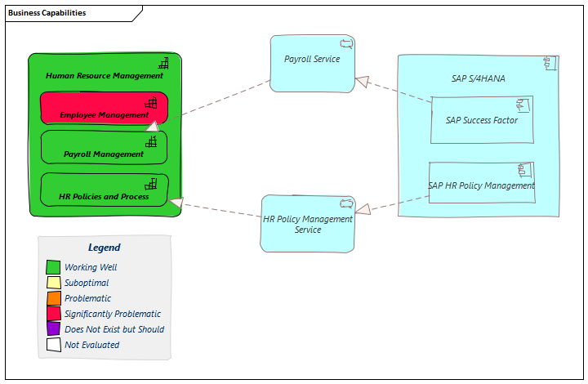This screenshot has width=588, height=384.
Task: Select the Payroll Management capability box
Action: tap(104, 147)
